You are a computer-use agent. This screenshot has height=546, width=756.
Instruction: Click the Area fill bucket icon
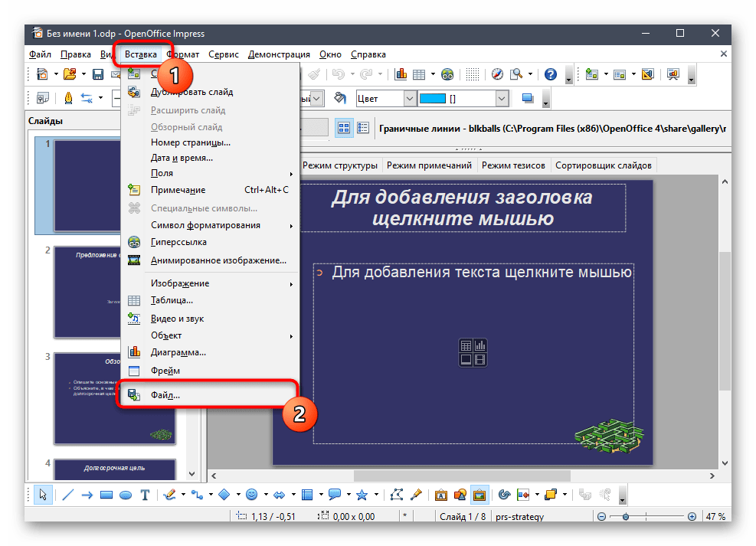pyautogui.click(x=340, y=98)
